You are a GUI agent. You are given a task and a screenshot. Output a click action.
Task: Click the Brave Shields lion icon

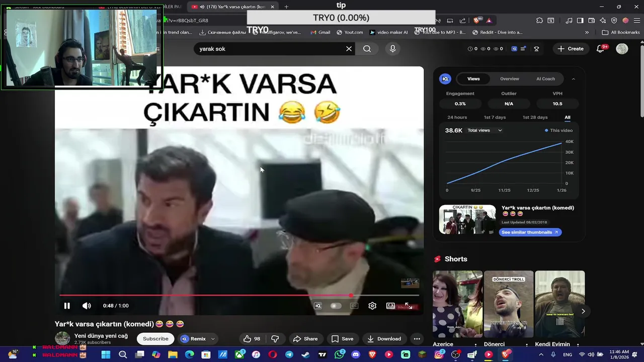point(476,21)
